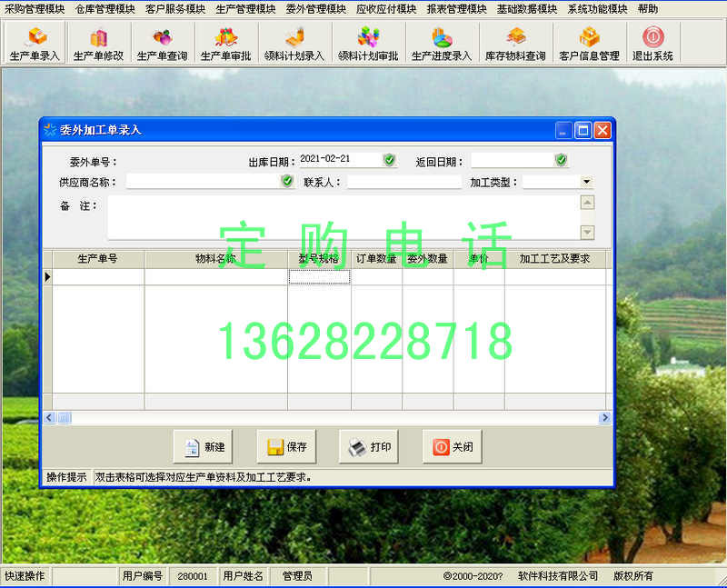The height and width of the screenshot is (588, 727).
Task: Click the star icon in 委外加工单录入 title bar
Action: tap(50, 130)
